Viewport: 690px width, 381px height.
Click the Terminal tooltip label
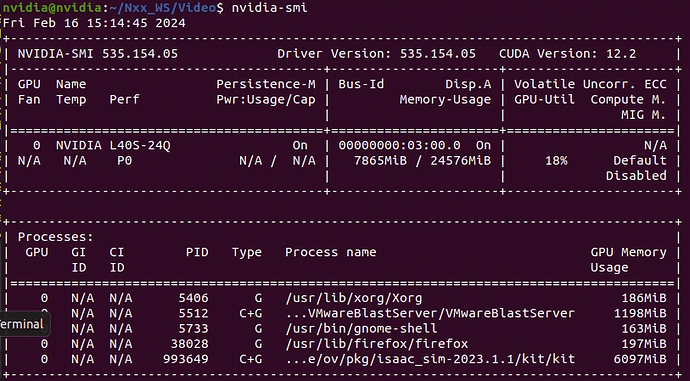coord(24,324)
